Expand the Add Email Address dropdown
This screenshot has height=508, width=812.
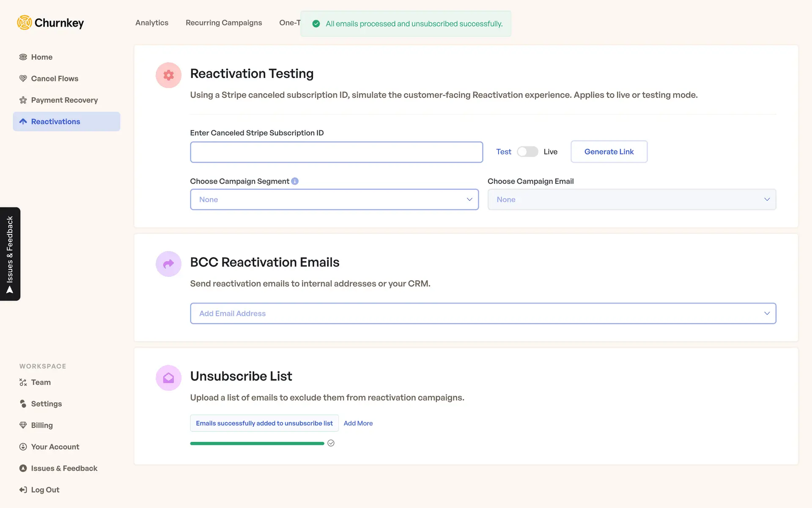tap(483, 313)
